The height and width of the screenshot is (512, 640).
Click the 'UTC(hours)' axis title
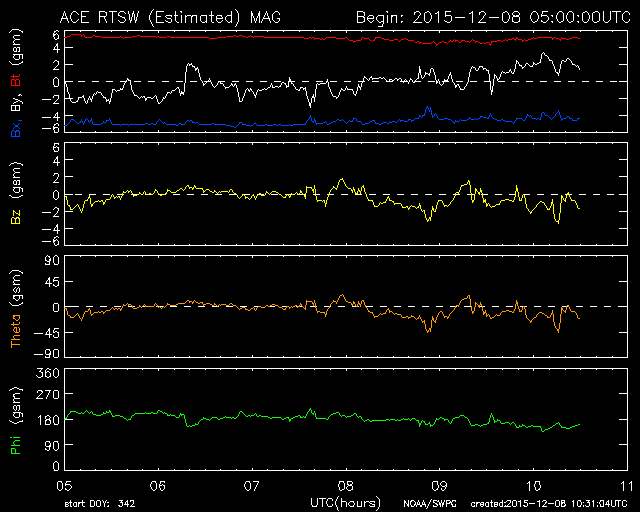coord(345,503)
